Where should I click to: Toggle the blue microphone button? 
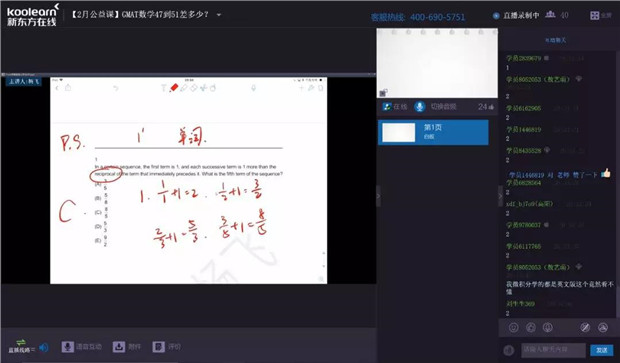[420, 106]
